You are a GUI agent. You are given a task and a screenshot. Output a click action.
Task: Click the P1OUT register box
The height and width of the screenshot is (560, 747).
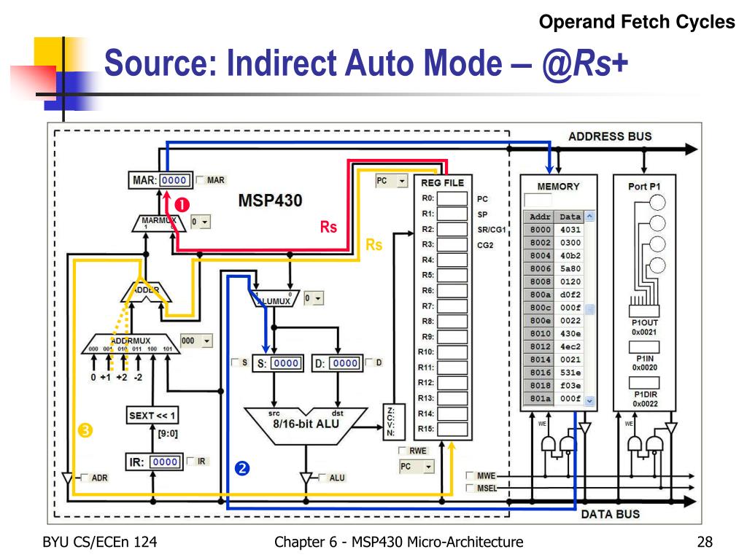pyautogui.click(x=644, y=311)
